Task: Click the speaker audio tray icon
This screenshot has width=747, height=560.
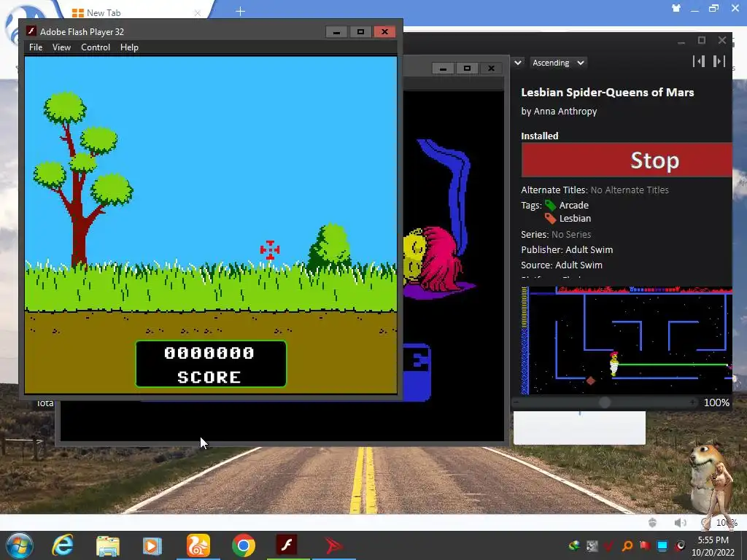Action: coord(681,545)
